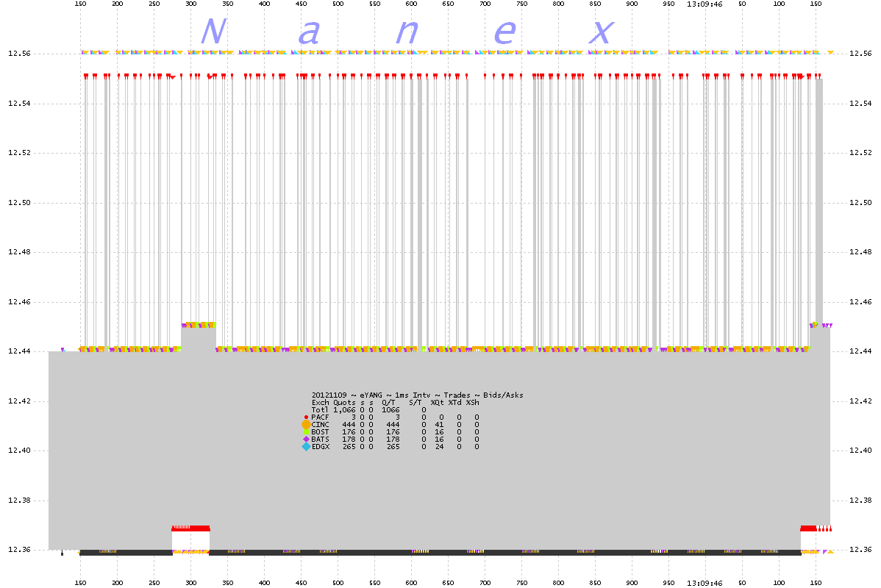Click the '450' tick label on the top axis
This screenshot has height=588, width=881.
tap(302, 4)
